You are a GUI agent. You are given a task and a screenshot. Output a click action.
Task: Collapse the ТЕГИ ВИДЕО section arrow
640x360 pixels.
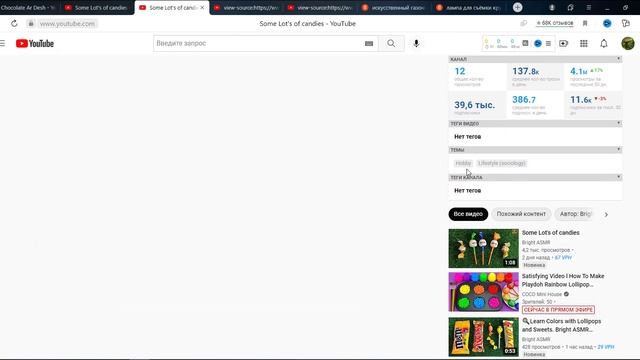618,123
